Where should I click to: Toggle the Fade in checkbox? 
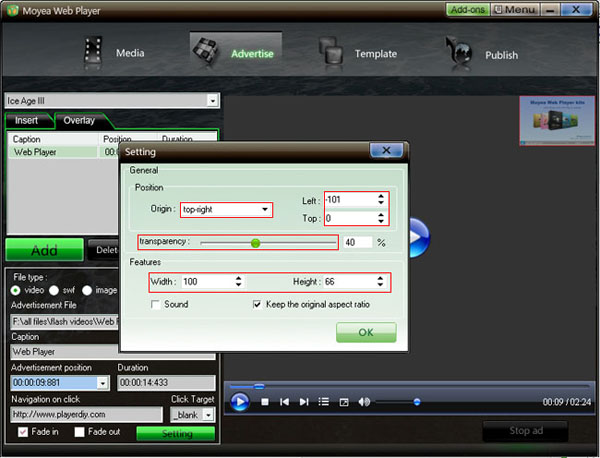coord(23,432)
